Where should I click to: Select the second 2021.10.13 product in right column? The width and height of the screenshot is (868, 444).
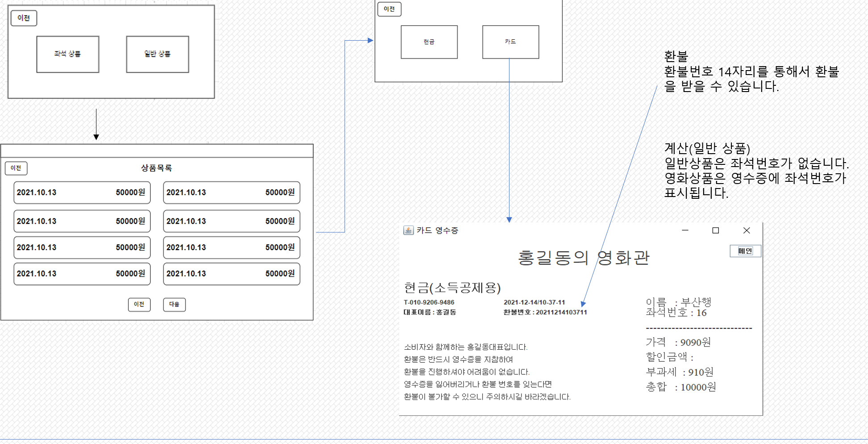coord(231,221)
